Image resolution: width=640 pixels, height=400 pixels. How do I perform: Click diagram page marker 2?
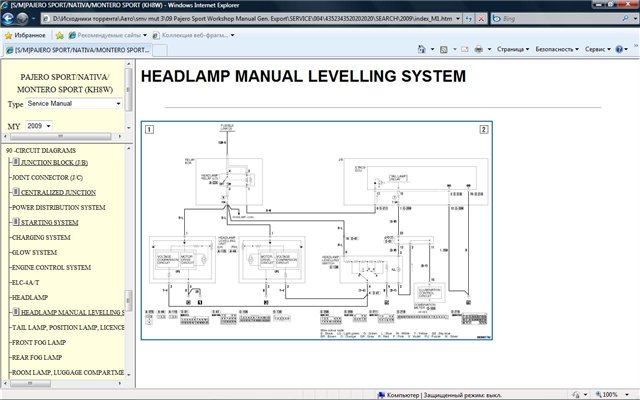click(484, 129)
